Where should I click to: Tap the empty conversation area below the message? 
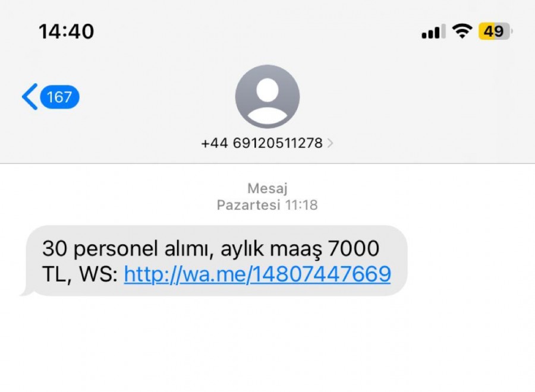[x=267, y=344]
